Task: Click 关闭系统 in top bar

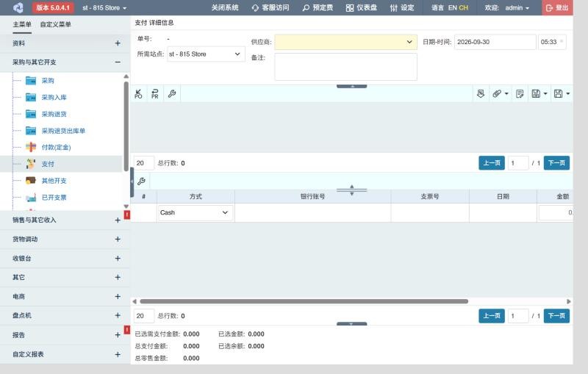Action: point(225,7)
